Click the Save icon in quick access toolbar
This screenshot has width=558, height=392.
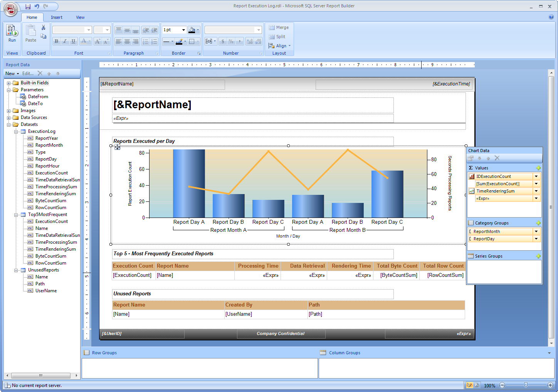point(28,6)
